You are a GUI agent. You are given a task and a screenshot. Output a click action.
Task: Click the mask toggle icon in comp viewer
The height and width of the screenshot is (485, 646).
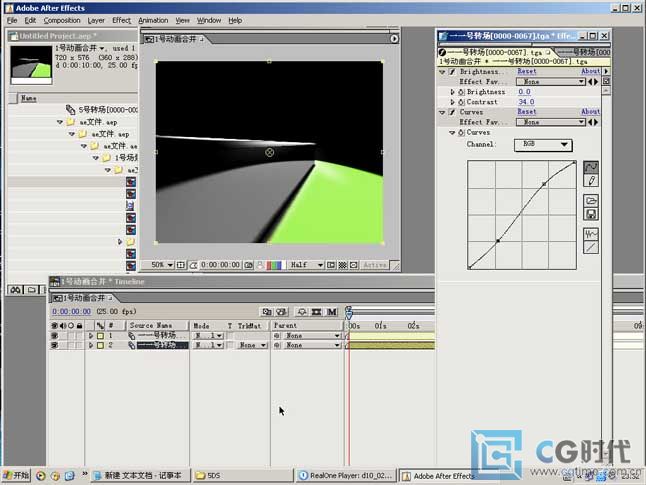click(193, 265)
